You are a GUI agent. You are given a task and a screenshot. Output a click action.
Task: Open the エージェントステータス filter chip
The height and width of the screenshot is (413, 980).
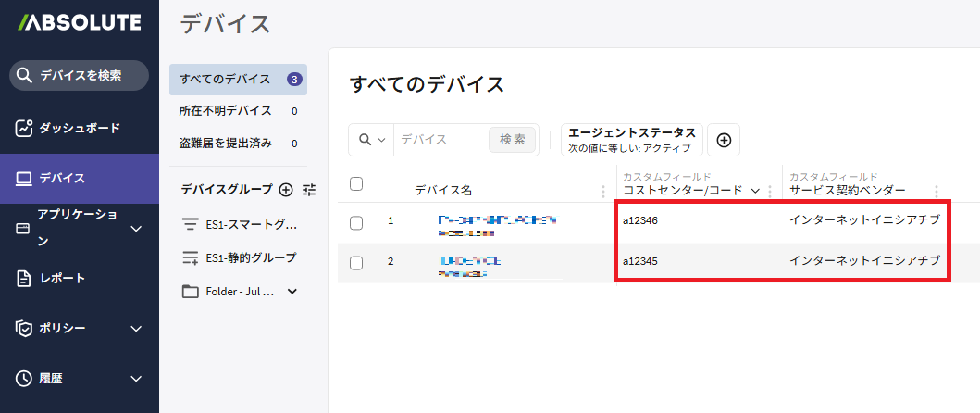631,140
